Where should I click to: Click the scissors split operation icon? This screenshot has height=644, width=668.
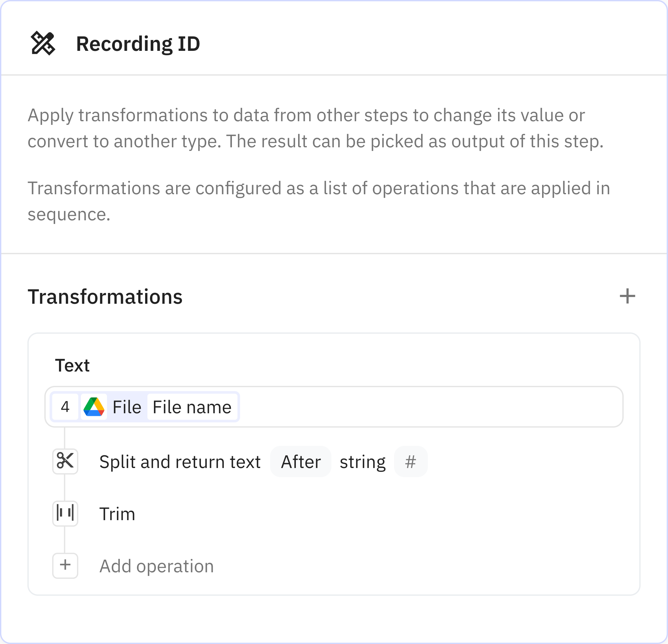click(65, 461)
